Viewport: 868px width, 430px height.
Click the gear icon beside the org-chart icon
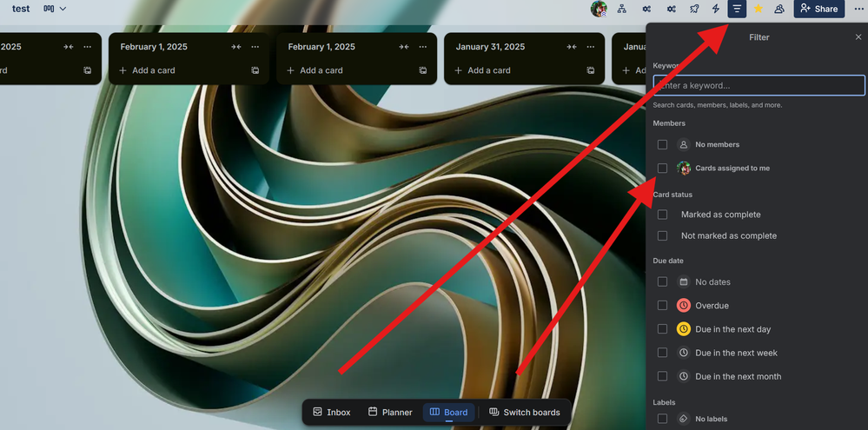646,9
